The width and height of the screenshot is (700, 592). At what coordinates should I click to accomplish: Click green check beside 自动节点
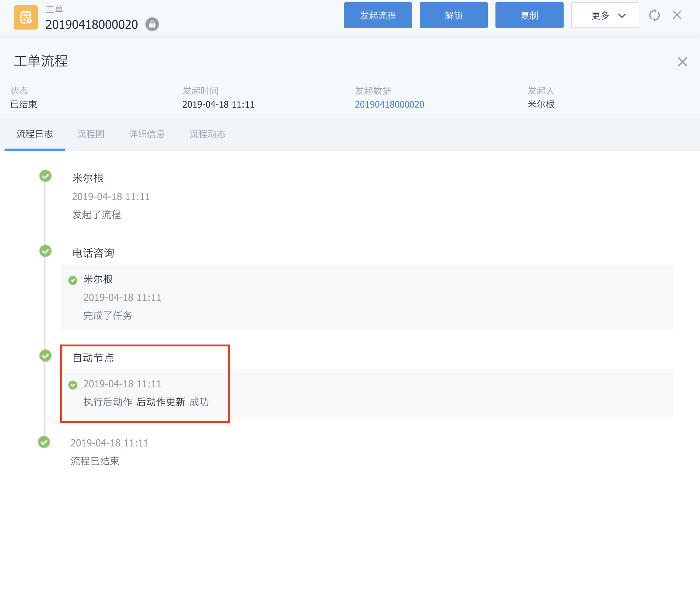[45, 356]
